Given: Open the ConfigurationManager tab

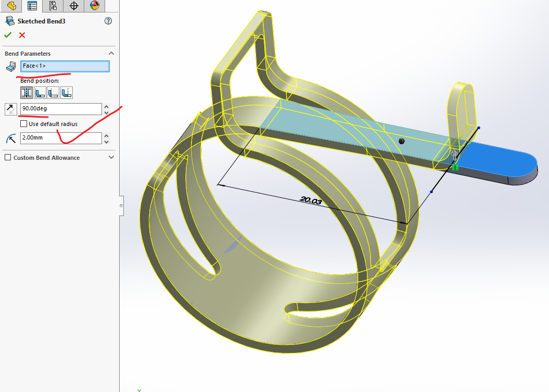Looking at the screenshot, I should click(x=53, y=5).
